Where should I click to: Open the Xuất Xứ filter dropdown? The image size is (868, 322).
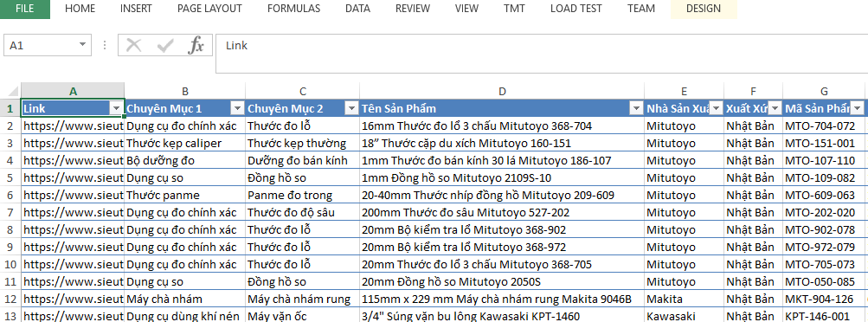(775, 109)
